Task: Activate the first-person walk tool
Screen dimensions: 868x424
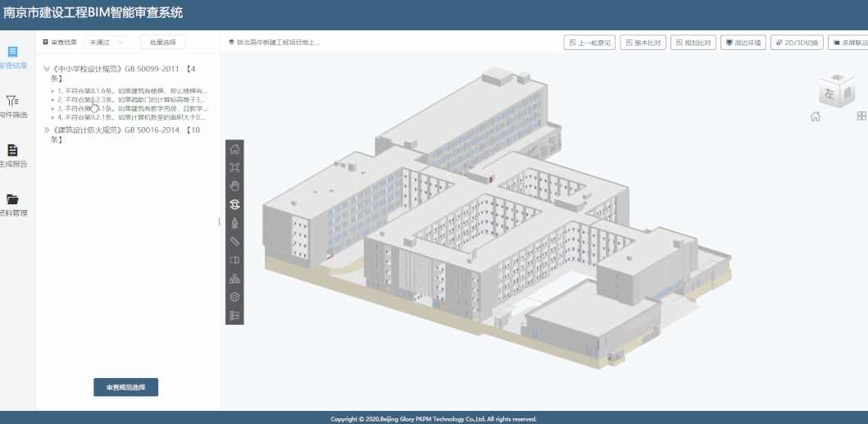Action: 234,223
